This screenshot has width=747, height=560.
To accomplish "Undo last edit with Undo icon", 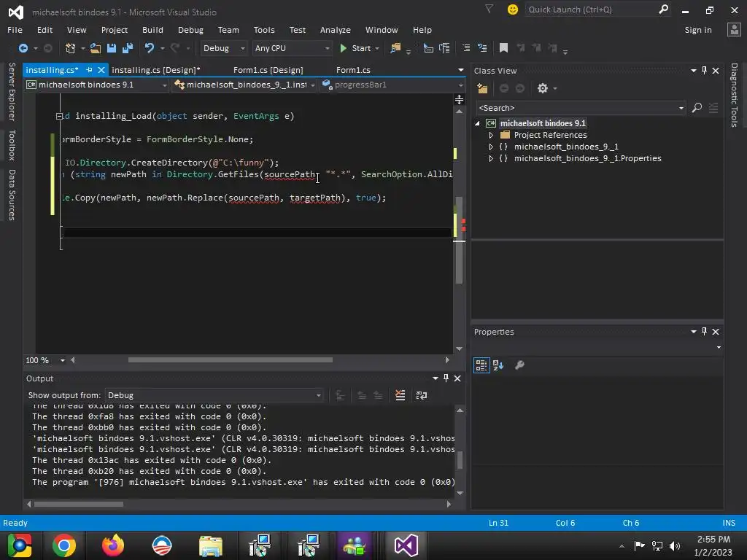I will [x=150, y=48].
